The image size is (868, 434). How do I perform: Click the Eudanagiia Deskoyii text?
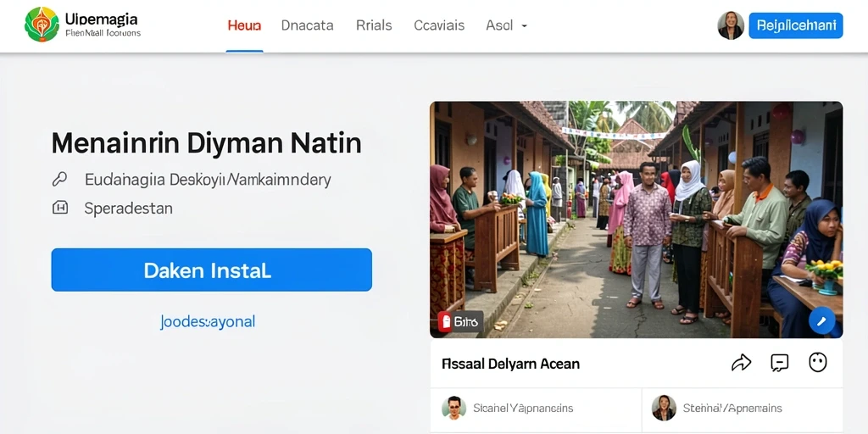(x=208, y=180)
